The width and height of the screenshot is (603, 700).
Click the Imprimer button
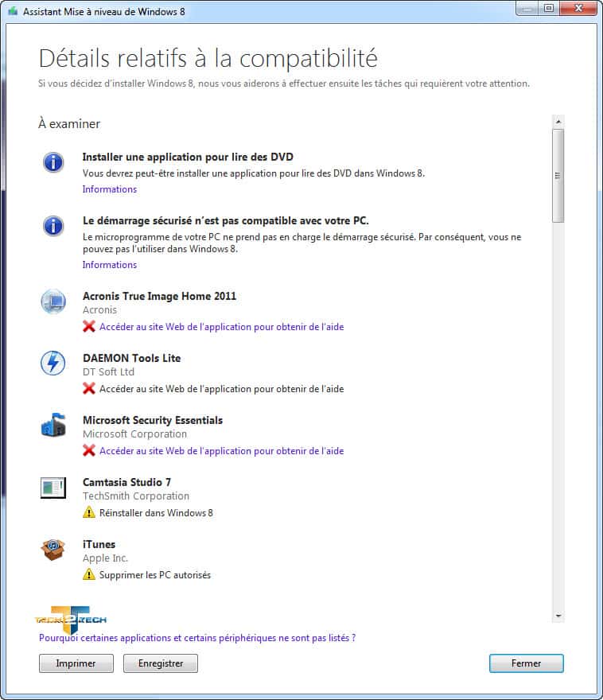76,663
